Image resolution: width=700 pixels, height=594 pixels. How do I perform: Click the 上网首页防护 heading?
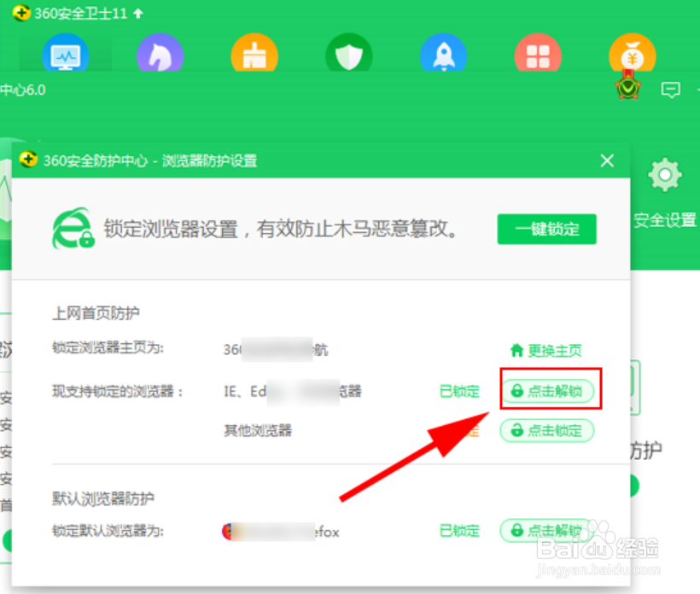point(96,313)
